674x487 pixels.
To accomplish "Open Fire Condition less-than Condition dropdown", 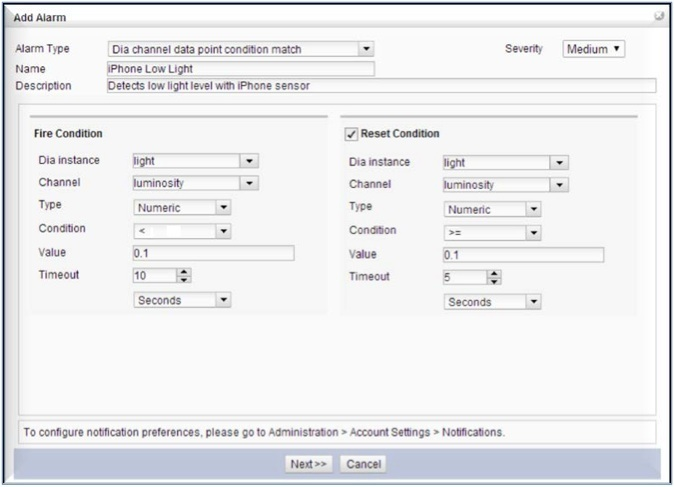I will (x=223, y=232).
